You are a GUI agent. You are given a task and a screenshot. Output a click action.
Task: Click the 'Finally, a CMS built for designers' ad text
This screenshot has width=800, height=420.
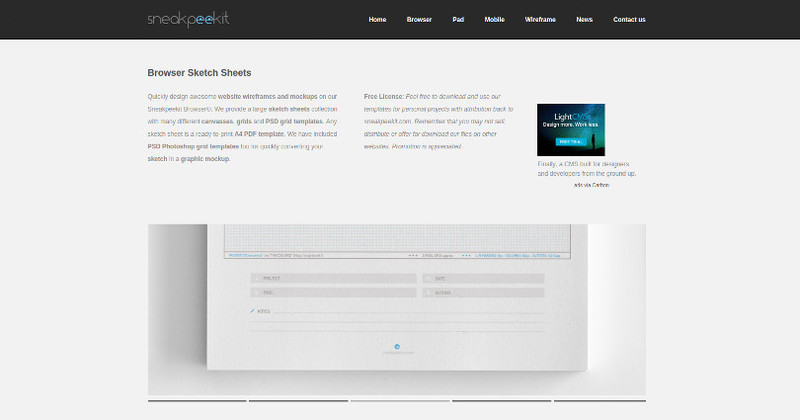tap(586, 168)
